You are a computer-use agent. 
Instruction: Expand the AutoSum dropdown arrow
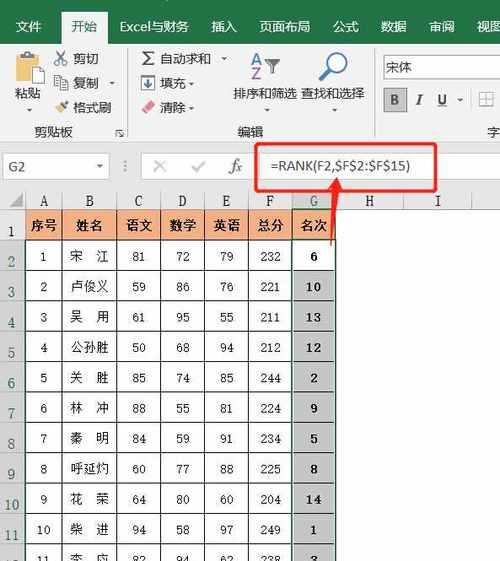pos(224,58)
